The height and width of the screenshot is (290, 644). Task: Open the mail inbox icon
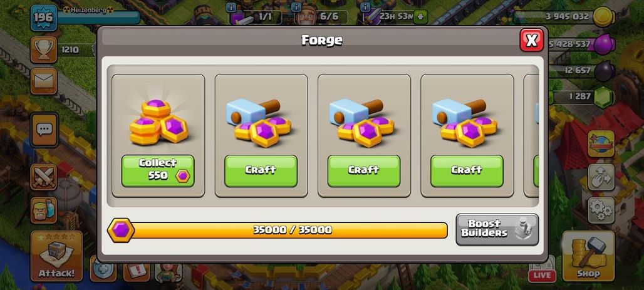[x=43, y=81]
